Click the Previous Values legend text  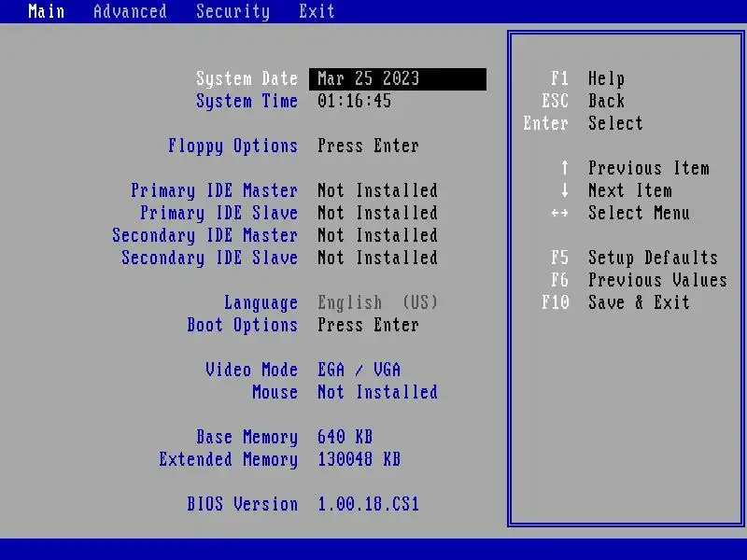click(658, 280)
